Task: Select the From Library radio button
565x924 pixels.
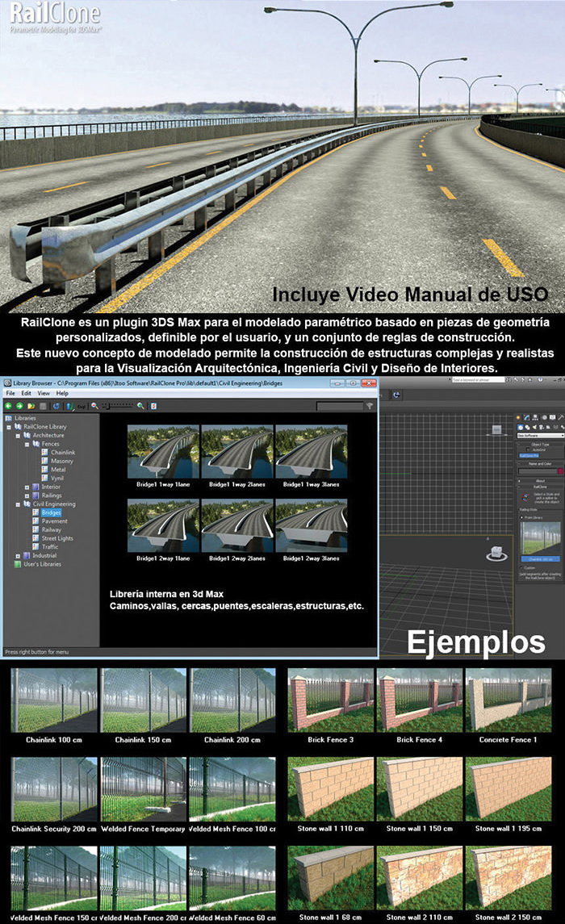Action: pyautogui.click(x=521, y=517)
